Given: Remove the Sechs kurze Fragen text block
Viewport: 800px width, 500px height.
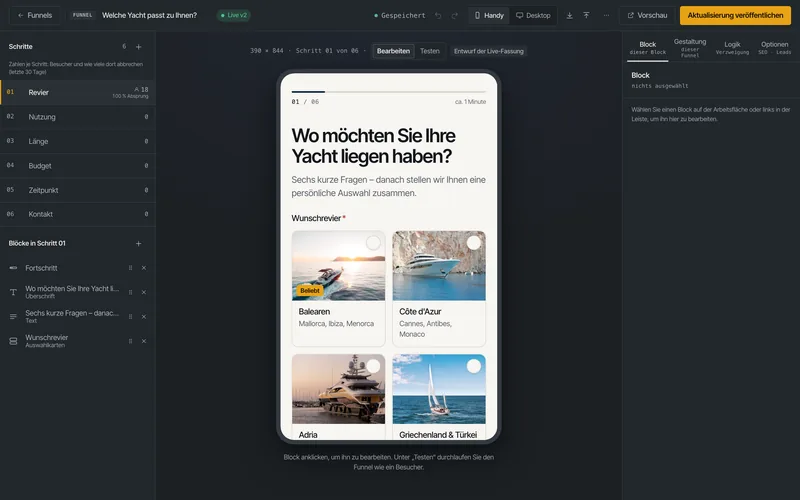Looking at the screenshot, I should (x=144, y=317).
